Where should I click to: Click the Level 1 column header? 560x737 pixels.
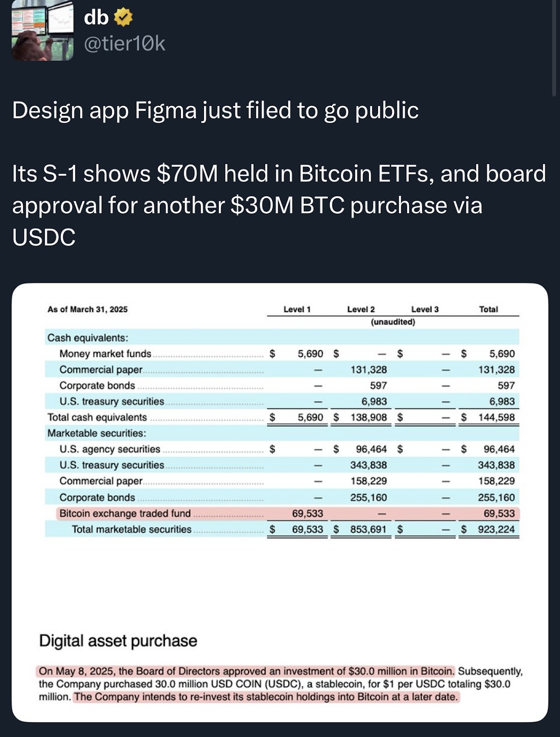click(x=298, y=310)
